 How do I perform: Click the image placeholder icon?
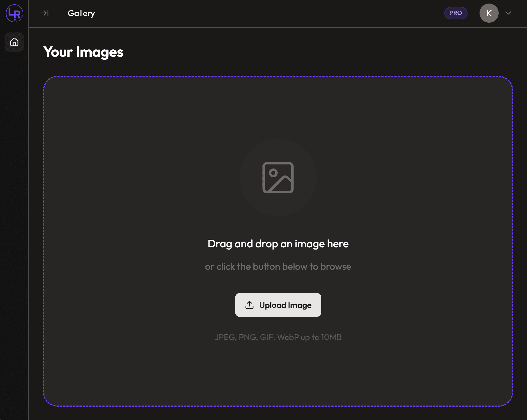pos(278,178)
